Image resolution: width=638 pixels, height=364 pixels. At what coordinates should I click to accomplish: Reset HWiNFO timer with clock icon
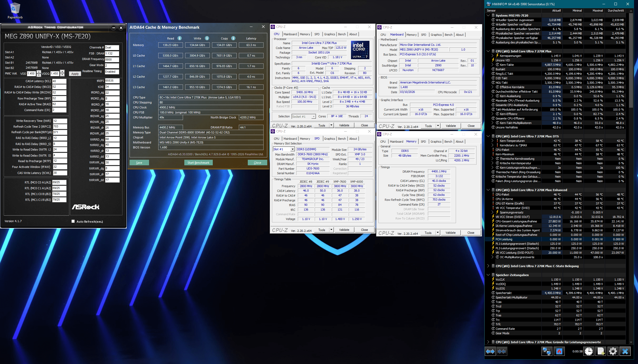tap(589, 351)
